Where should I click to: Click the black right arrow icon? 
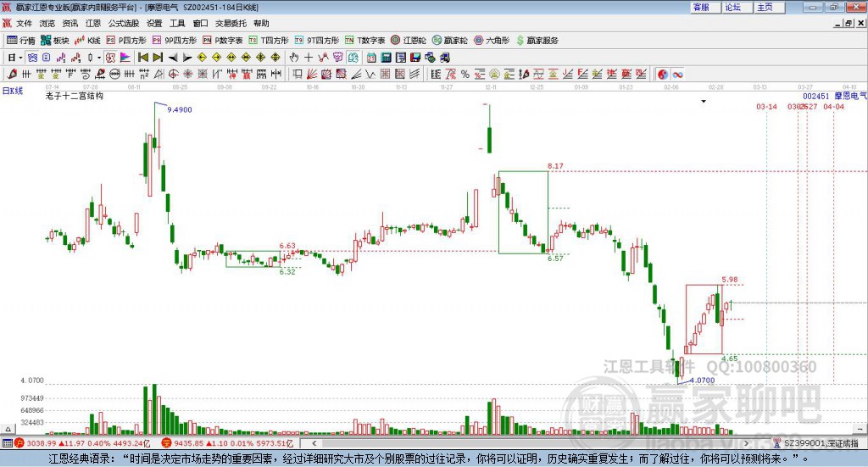(x=187, y=58)
